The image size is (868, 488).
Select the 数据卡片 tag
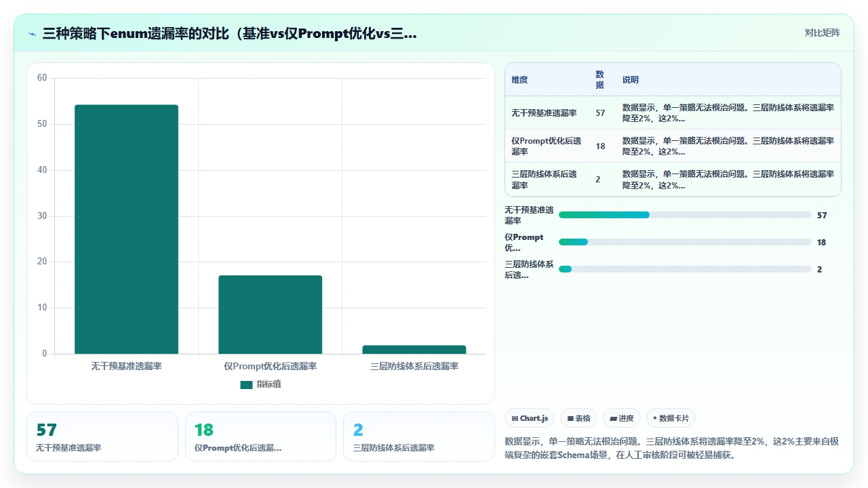point(671,418)
